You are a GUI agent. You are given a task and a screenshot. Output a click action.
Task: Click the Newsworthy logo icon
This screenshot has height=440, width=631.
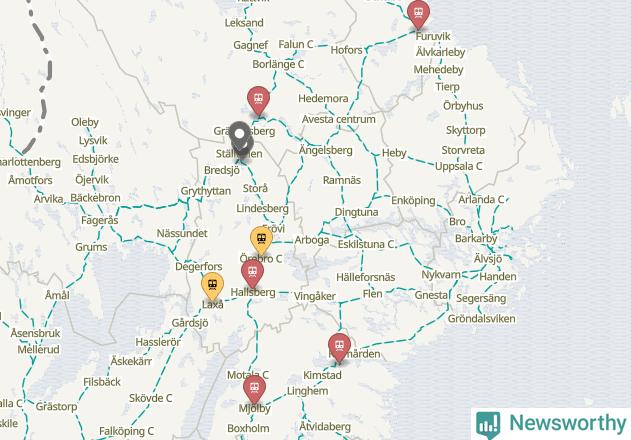pyautogui.click(x=488, y=425)
